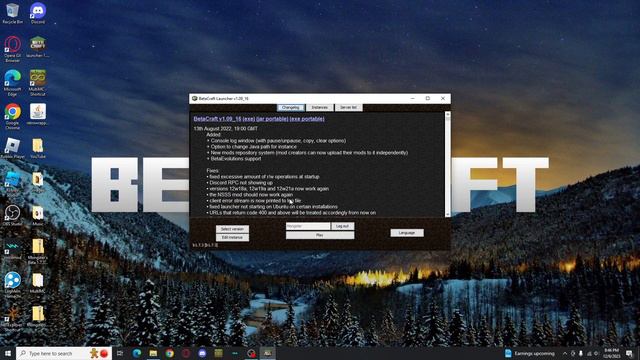This screenshot has height=360, width=640.
Task: Open the Recycle Bin desktop icon
Action: [x=12, y=13]
